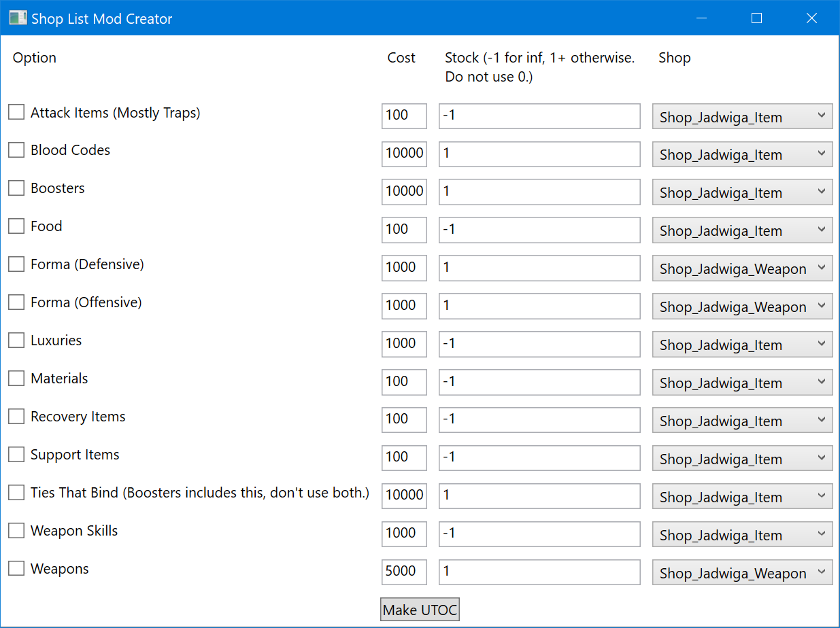This screenshot has height=628, width=840.
Task: Select the Weapons checkbox
Action: [16, 569]
